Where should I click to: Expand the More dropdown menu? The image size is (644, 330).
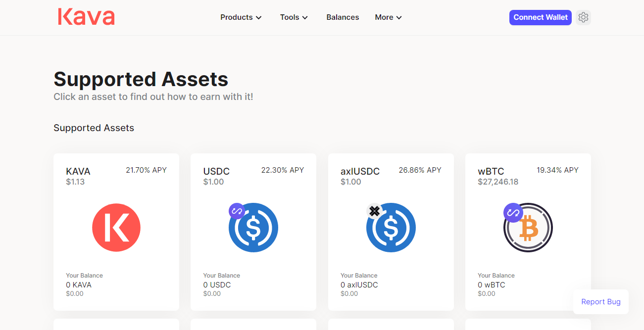389,17
